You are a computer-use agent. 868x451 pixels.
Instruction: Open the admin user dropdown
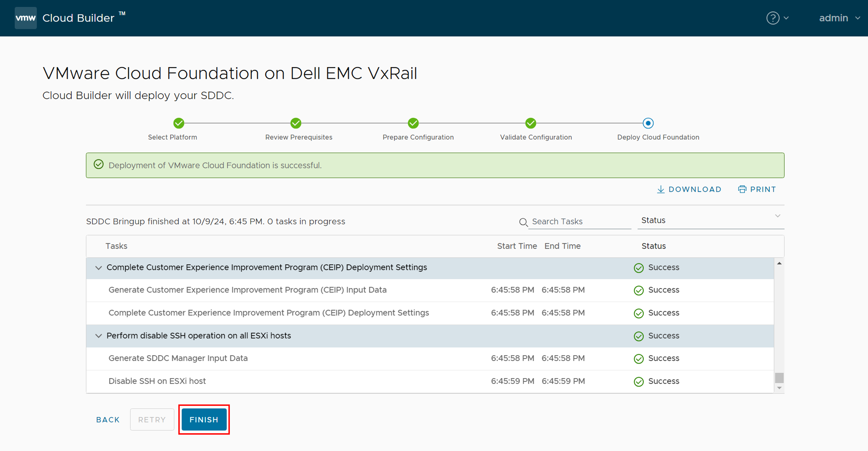click(839, 18)
